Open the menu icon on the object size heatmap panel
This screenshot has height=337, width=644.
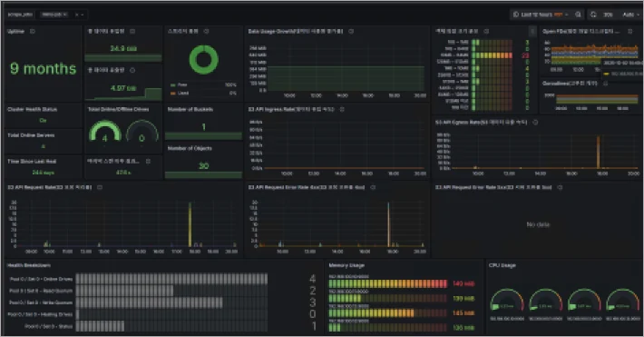pyautogui.click(x=532, y=31)
